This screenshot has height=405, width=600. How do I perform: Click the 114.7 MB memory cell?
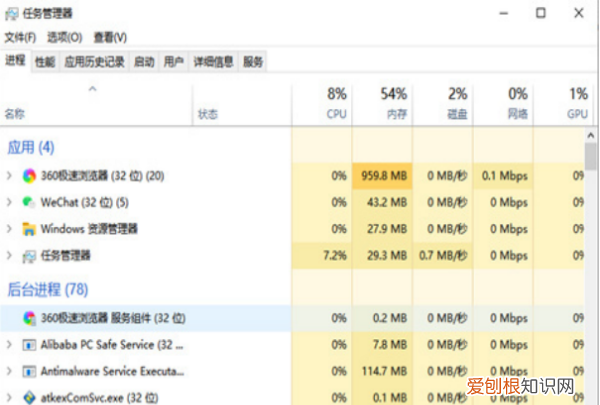[x=382, y=371]
